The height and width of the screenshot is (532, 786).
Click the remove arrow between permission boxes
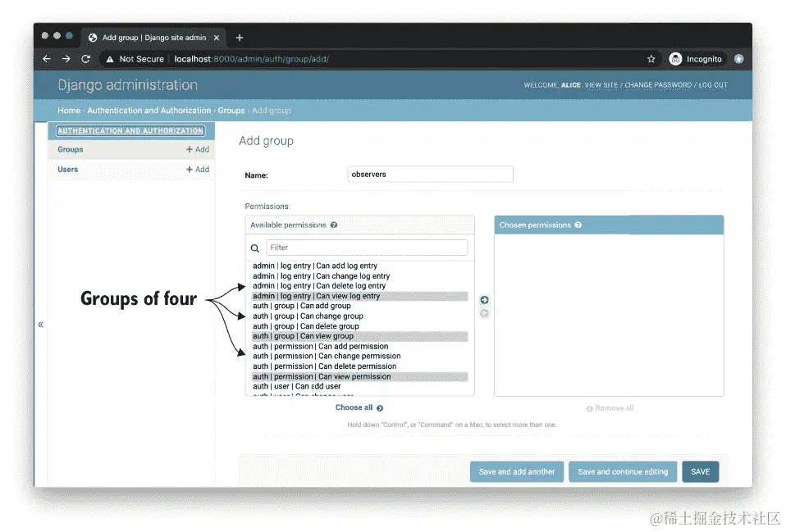[484, 313]
